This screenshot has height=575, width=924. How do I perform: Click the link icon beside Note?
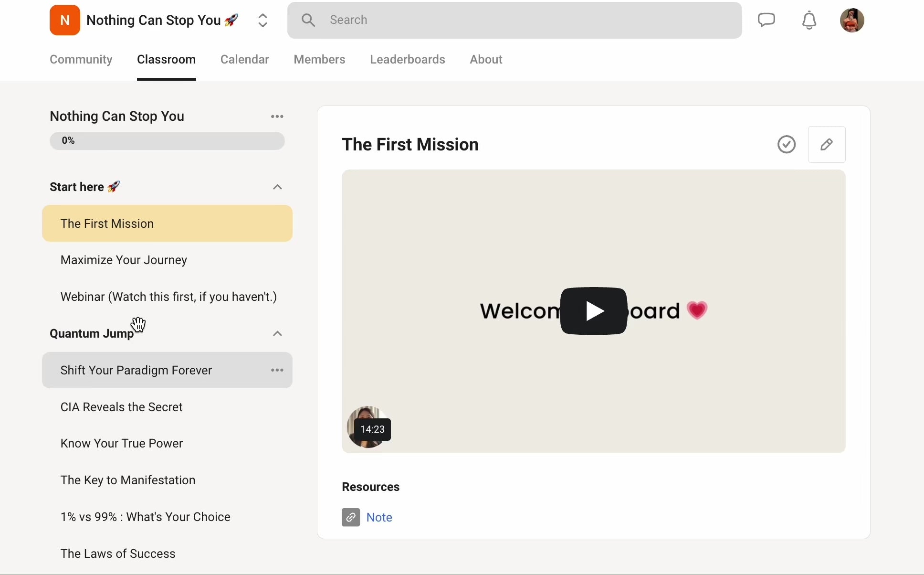[x=351, y=517]
